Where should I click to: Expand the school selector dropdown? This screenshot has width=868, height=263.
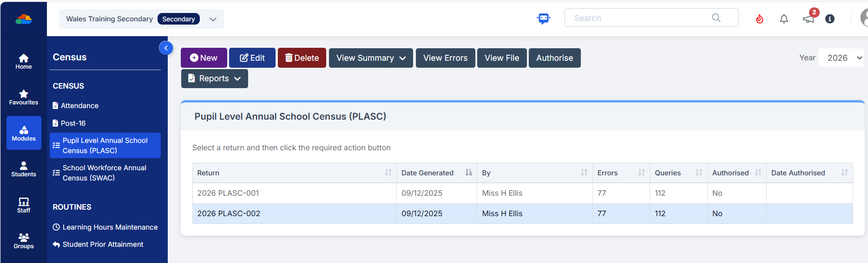[x=213, y=19]
